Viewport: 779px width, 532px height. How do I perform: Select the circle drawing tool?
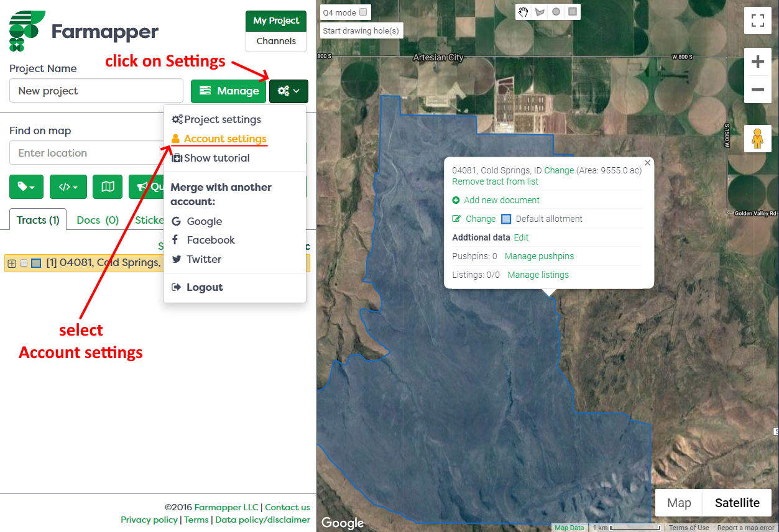pos(556,12)
